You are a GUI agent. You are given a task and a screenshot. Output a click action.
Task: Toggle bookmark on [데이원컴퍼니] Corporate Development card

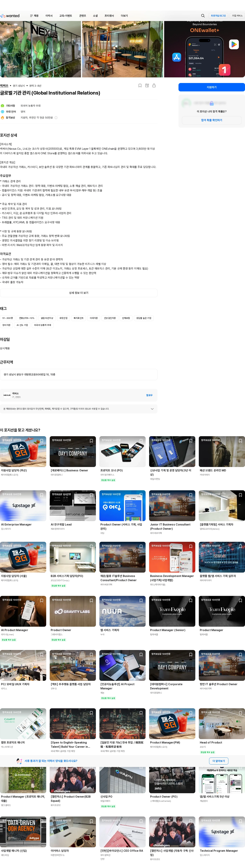pyautogui.click(x=191, y=655)
